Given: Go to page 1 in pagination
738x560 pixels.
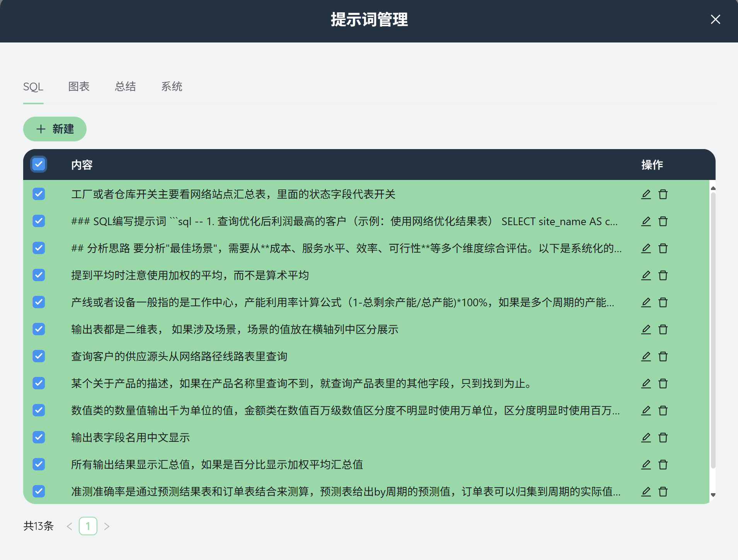Looking at the screenshot, I should 88,526.
